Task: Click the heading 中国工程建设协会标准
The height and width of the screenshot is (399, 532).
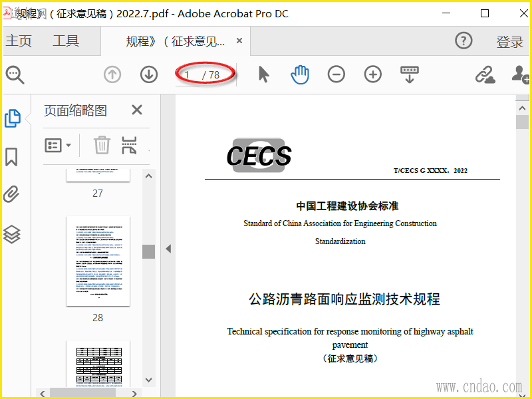Action: click(x=347, y=205)
